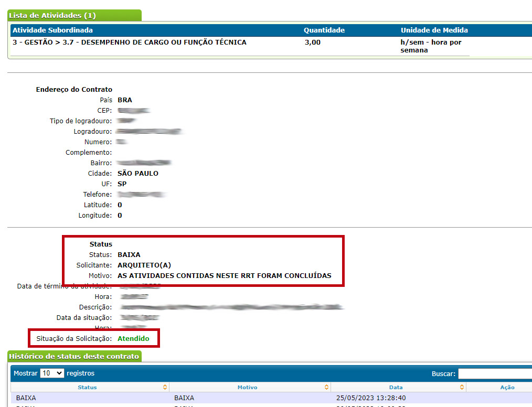
Task: Select the Desempenho de Cargo activity row
Action: click(x=129, y=42)
